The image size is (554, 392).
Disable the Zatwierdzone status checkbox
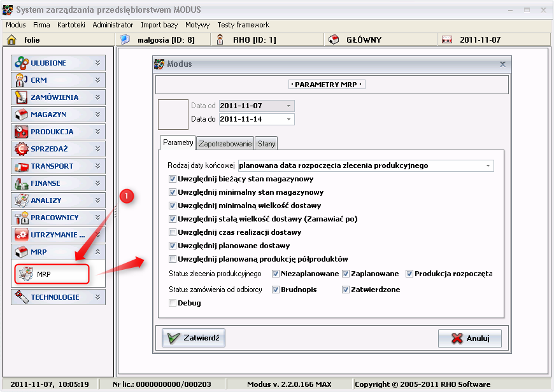coord(345,290)
